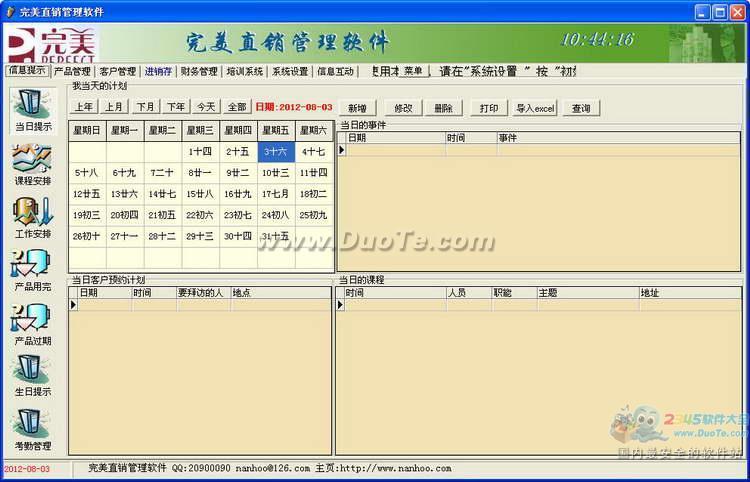The width and height of the screenshot is (750, 482).
Task: Select calendar day 4十七
Action: [314, 152]
